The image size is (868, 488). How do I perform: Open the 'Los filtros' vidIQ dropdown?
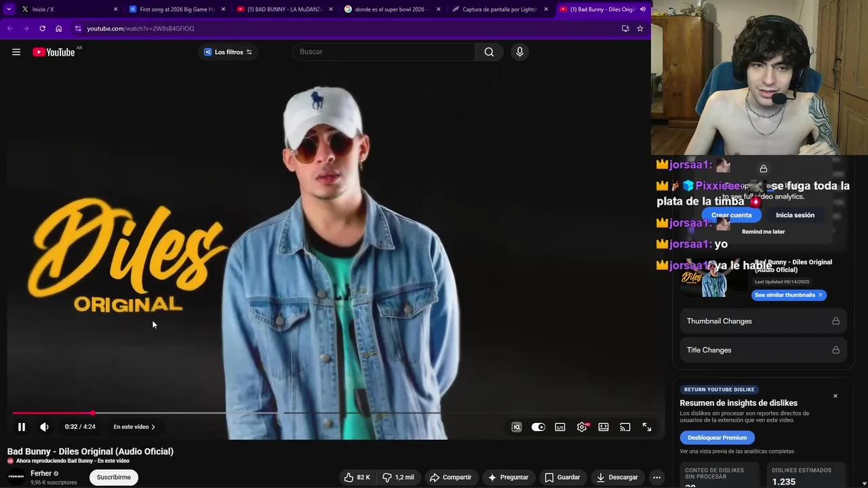pyautogui.click(x=228, y=52)
